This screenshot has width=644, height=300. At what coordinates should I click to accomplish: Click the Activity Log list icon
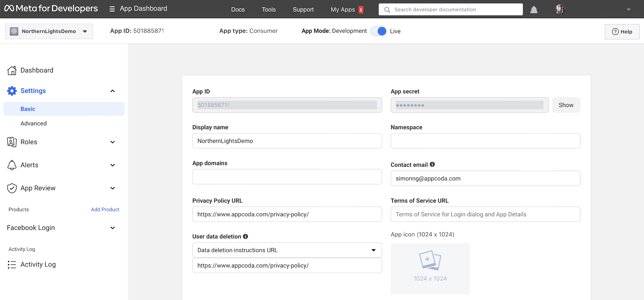pos(12,265)
